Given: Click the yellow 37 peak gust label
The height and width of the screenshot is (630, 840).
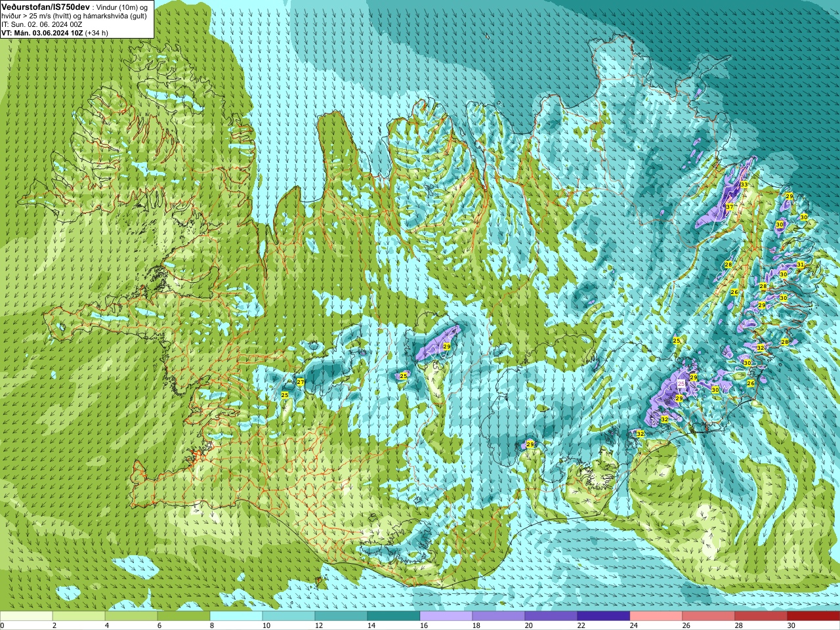Looking at the screenshot, I should tap(729, 207).
